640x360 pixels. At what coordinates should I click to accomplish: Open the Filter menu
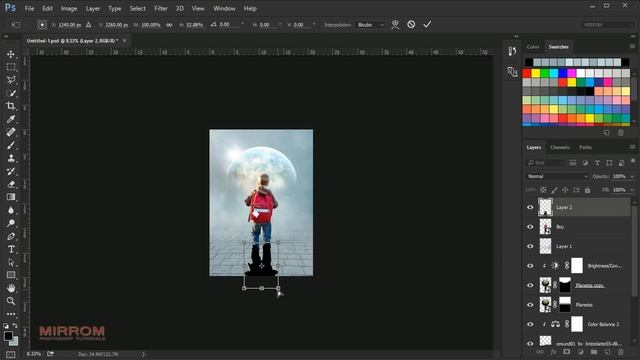click(161, 8)
